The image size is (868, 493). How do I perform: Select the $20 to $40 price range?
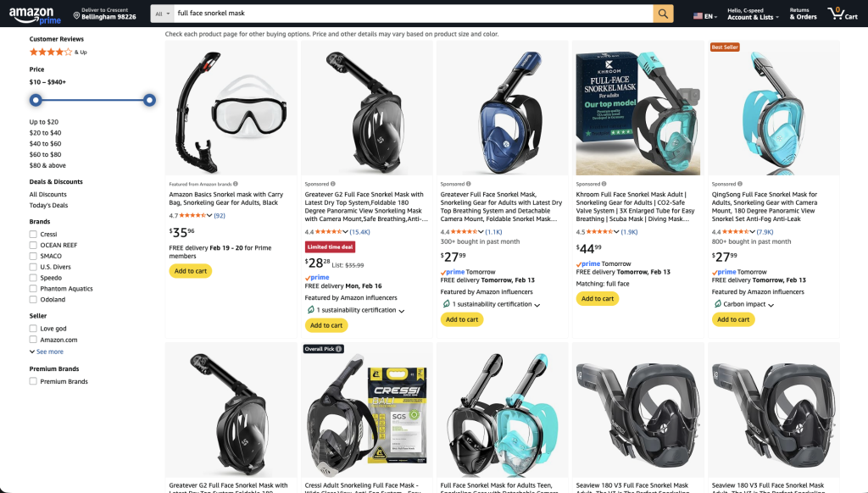point(46,133)
